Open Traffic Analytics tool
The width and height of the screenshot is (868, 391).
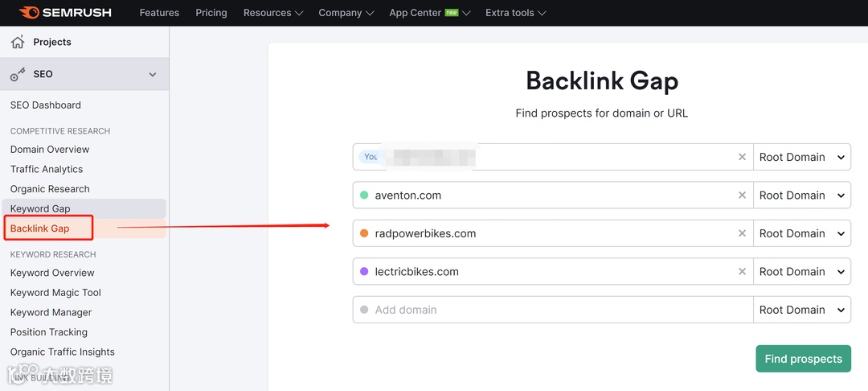point(47,169)
